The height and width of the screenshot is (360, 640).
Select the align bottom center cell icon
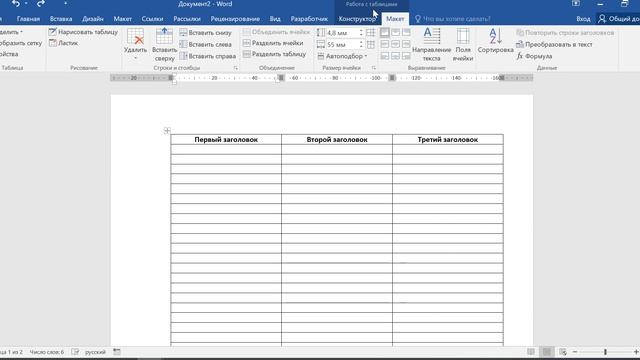(x=396, y=56)
